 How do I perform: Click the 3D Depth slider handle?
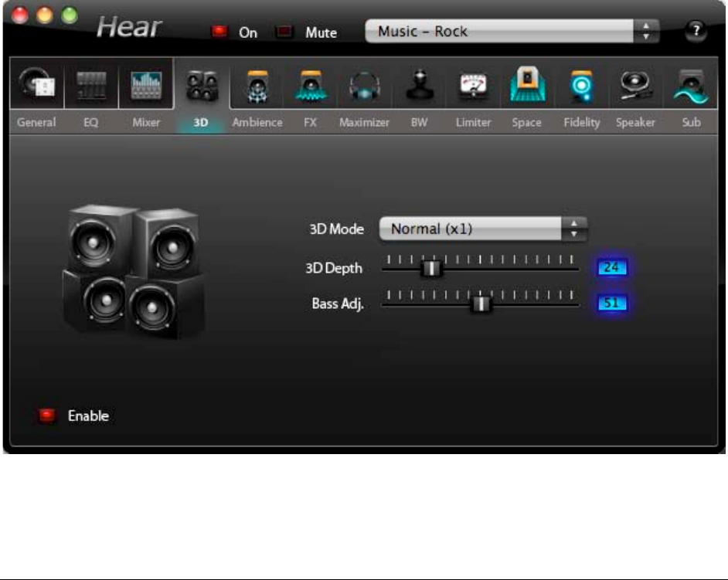(431, 268)
